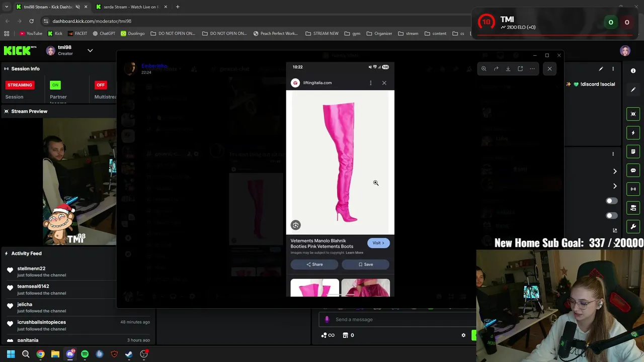Click the wrench tools icon in the right sidebar

(x=633, y=227)
